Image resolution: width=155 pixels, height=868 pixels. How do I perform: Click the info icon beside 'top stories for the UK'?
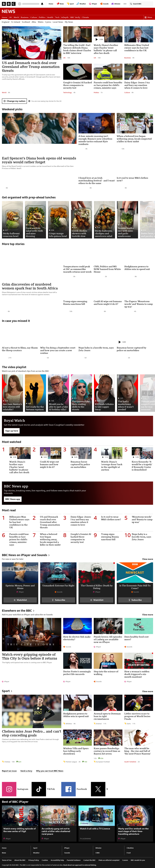(29, 101)
